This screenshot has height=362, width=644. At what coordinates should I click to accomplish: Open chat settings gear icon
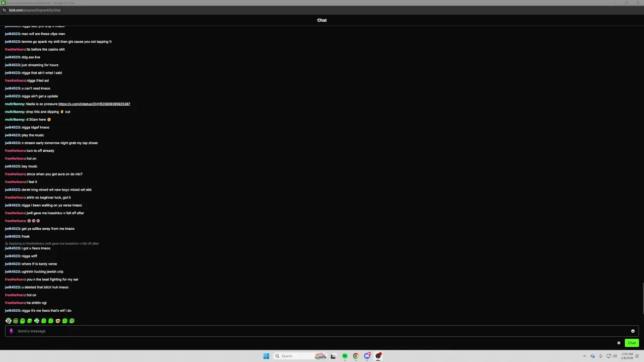pyautogui.click(x=619, y=343)
